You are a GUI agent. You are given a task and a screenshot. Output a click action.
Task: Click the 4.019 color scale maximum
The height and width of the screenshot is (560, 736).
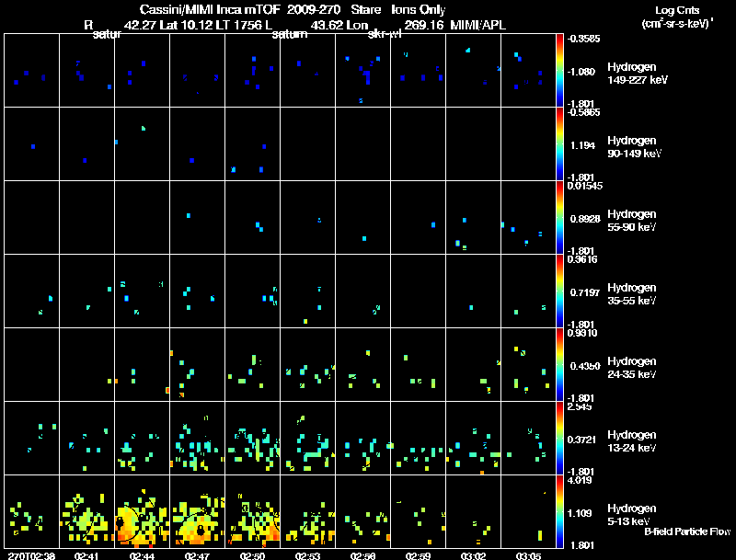pos(580,480)
